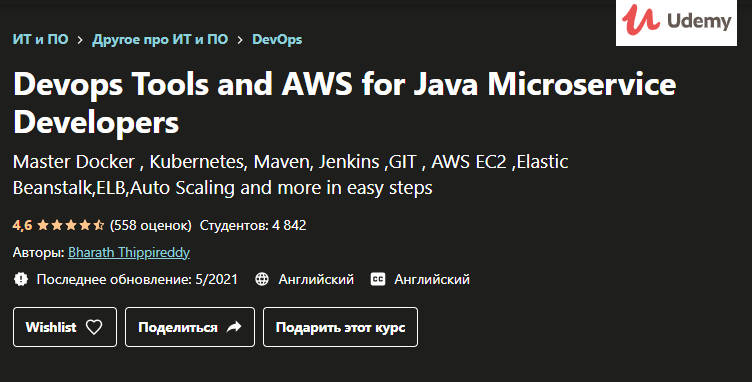Click the star rating icons
752x382 pixels.
coord(70,225)
